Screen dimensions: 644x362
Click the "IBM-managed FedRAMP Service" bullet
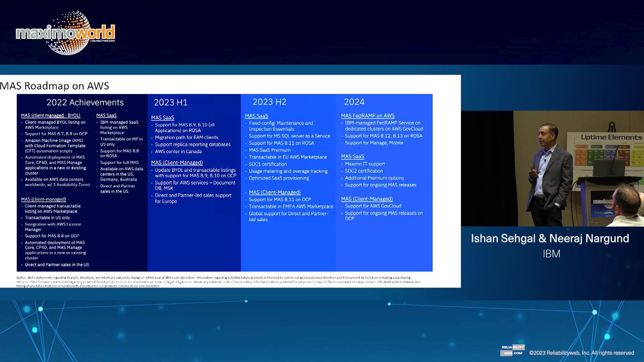pos(384,126)
